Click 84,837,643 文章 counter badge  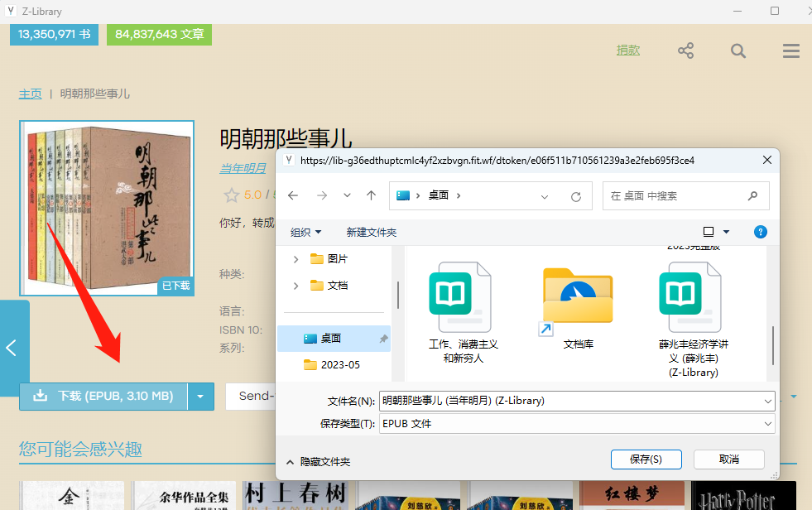(160, 34)
